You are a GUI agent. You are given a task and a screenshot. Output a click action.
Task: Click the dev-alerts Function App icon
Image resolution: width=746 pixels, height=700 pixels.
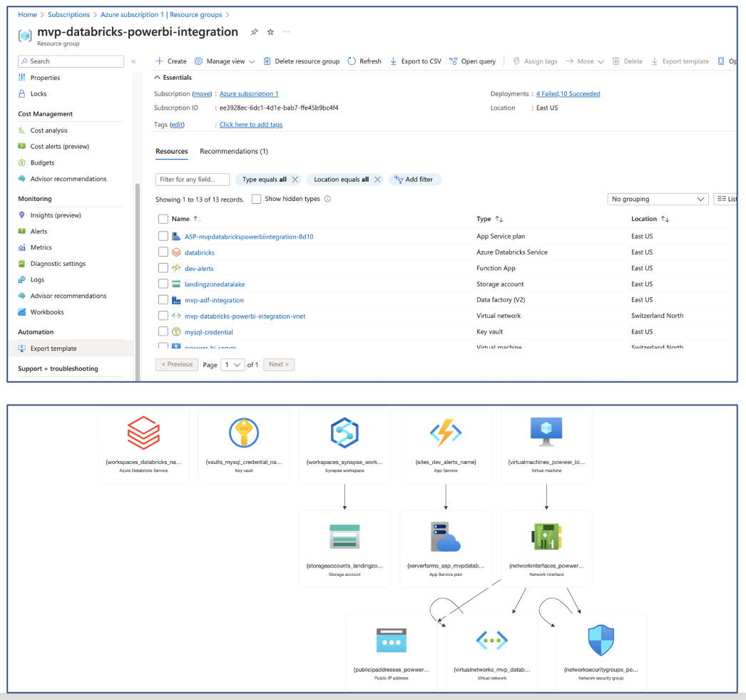(176, 268)
